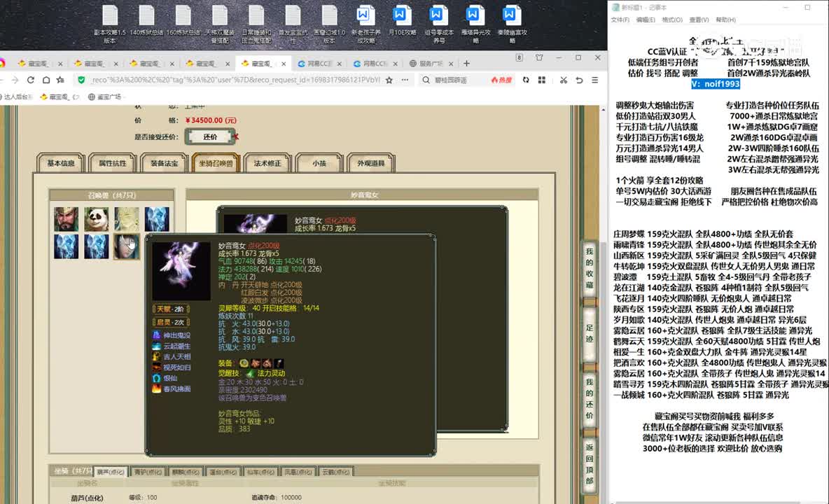Viewport: 829px width, 504px height.
Task: Open a new browser tab
Action: pos(466,64)
